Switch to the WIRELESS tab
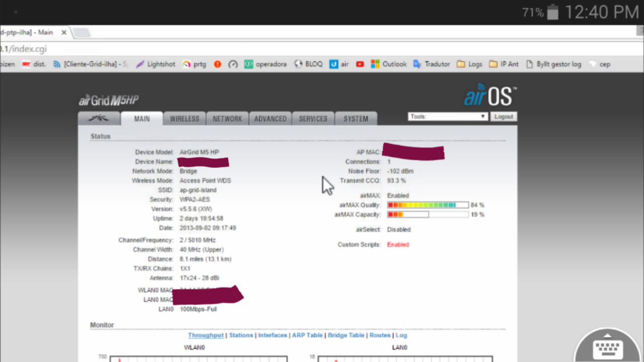The width and height of the screenshot is (644, 362). click(185, 119)
